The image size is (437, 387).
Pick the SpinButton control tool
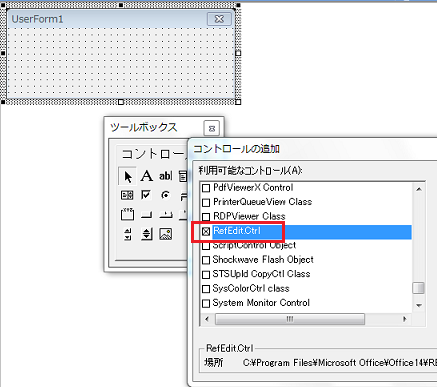[147, 234]
